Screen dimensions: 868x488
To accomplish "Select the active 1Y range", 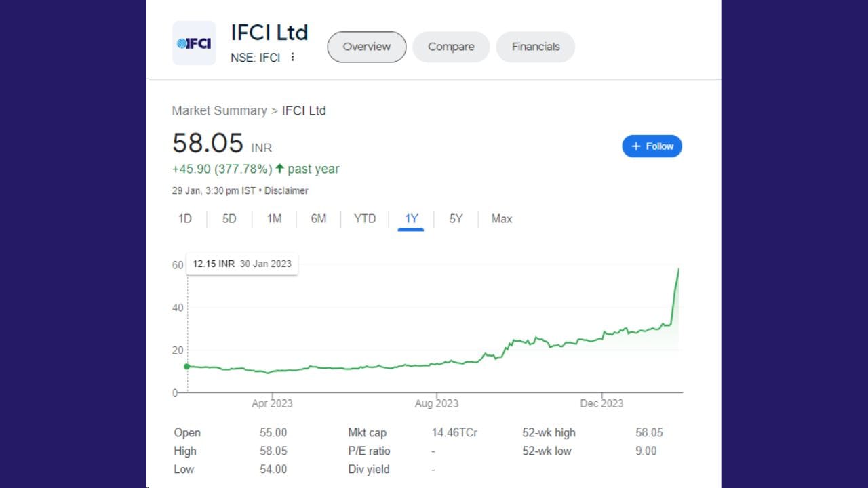I will 410,218.
